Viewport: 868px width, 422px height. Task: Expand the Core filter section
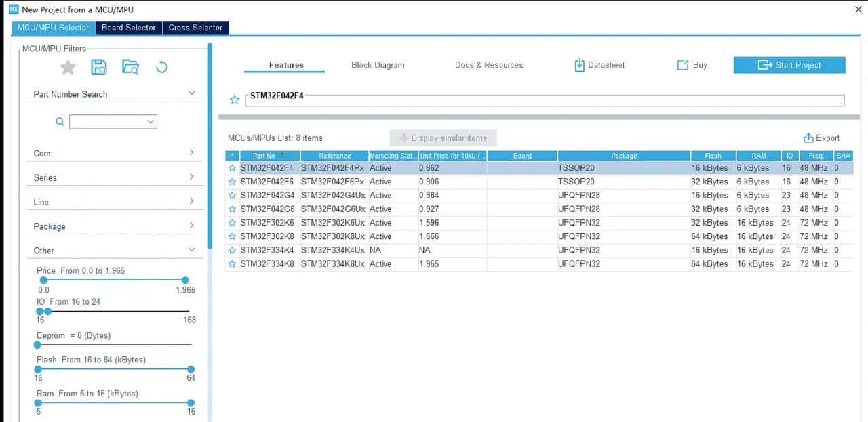tap(114, 153)
